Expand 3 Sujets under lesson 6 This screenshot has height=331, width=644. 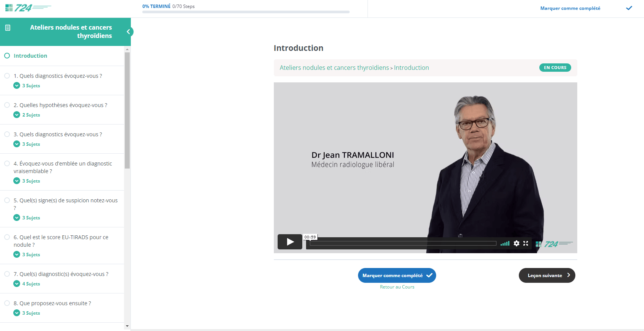[x=27, y=255]
